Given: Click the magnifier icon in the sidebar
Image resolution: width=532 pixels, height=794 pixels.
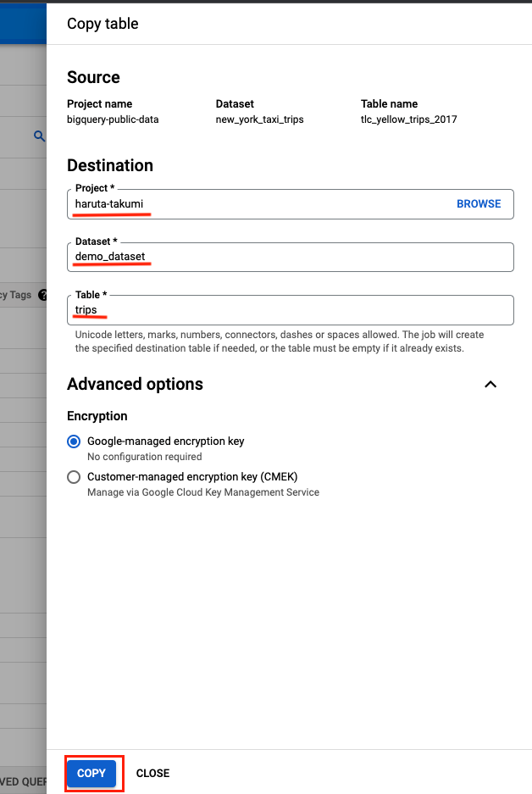Looking at the screenshot, I should coord(39,135).
